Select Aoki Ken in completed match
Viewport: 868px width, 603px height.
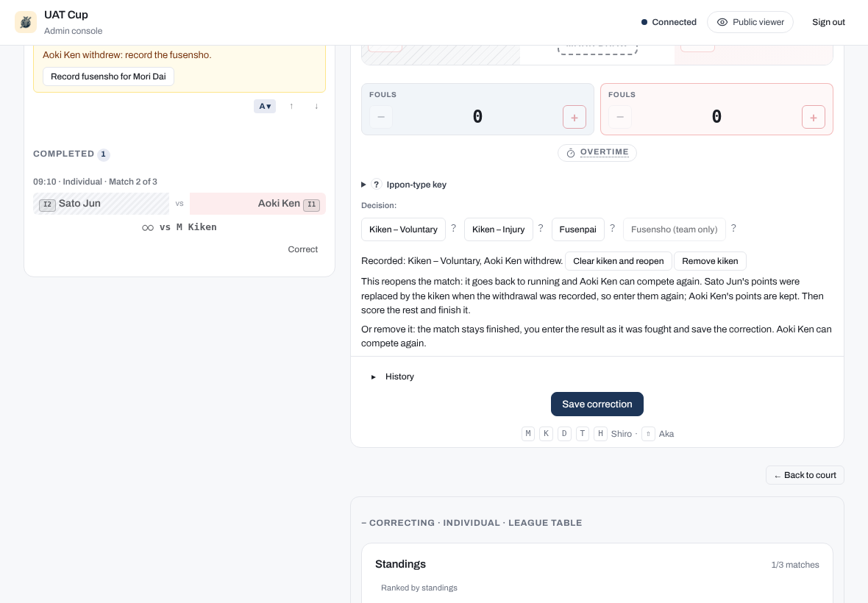point(257,204)
